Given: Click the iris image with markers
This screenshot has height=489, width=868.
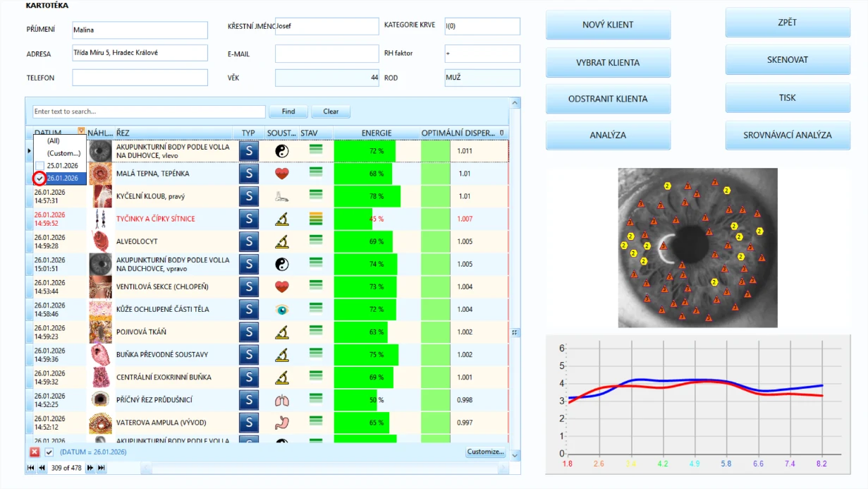Looking at the screenshot, I should pyautogui.click(x=698, y=248).
